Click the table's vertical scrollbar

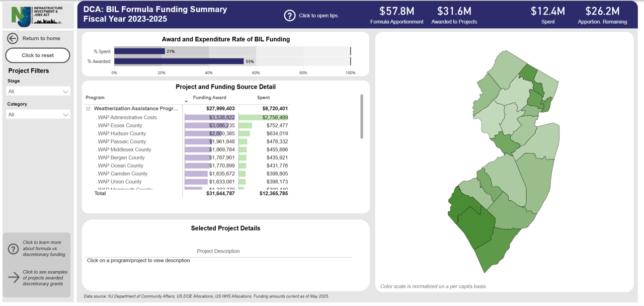[x=362, y=116]
